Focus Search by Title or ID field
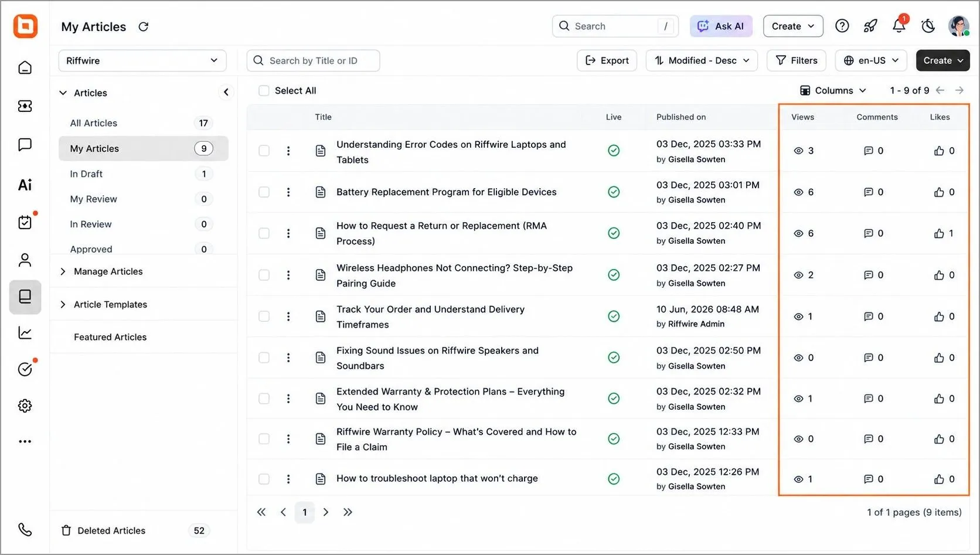 pos(313,60)
